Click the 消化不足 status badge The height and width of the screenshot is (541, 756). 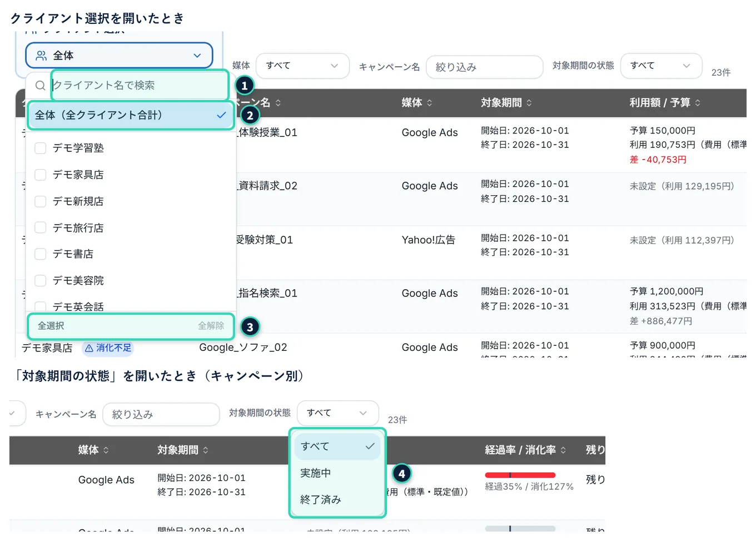pyautogui.click(x=108, y=348)
